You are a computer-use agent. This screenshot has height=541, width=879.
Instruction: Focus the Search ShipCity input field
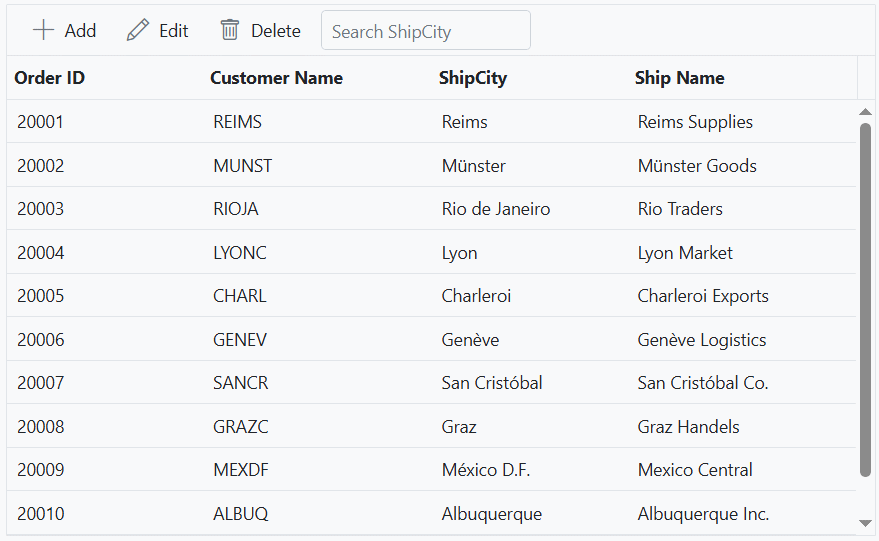tap(425, 31)
